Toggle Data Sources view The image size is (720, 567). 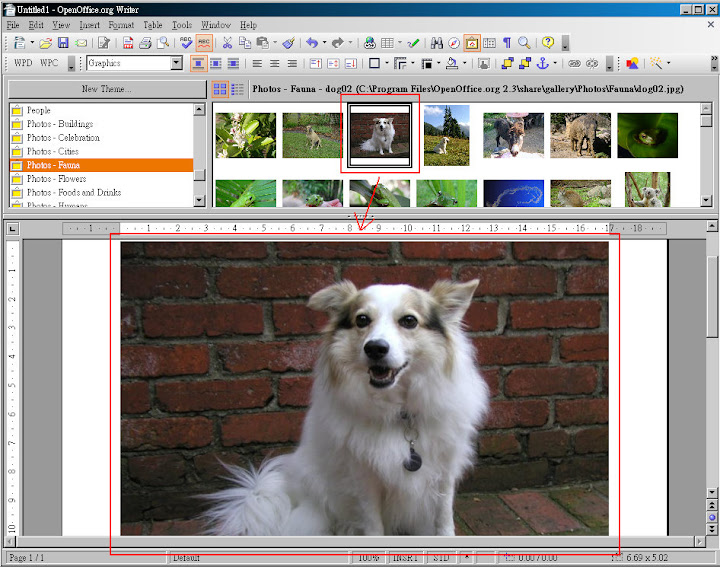[489, 43]
